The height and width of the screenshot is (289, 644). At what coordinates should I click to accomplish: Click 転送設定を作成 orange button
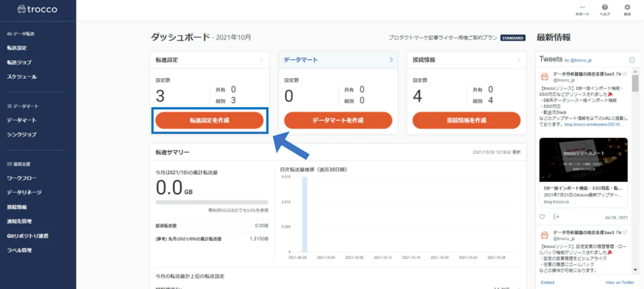pyautogui.click(x=209, y=120)
